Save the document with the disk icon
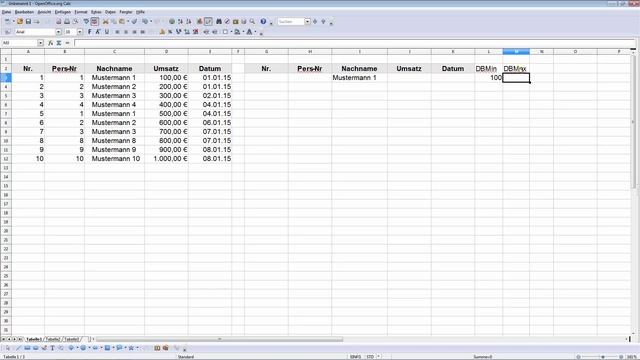640x360 pixels. point(28,21)
